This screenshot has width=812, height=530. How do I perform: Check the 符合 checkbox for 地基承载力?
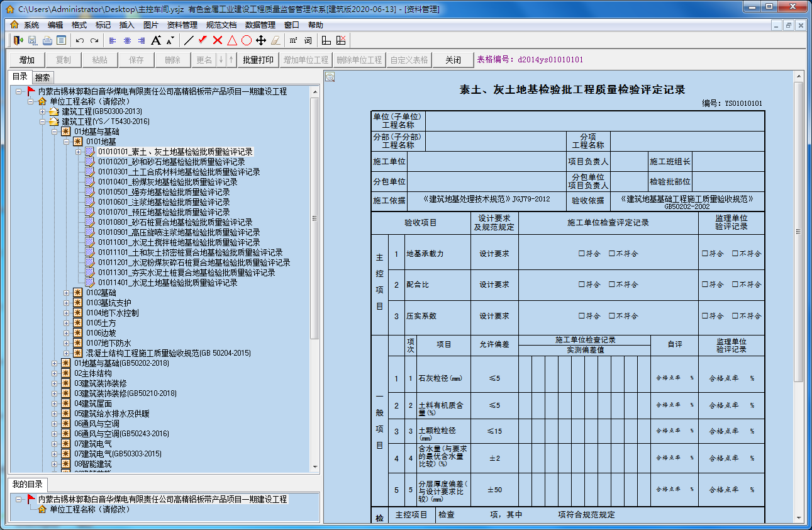click(581, 253)
